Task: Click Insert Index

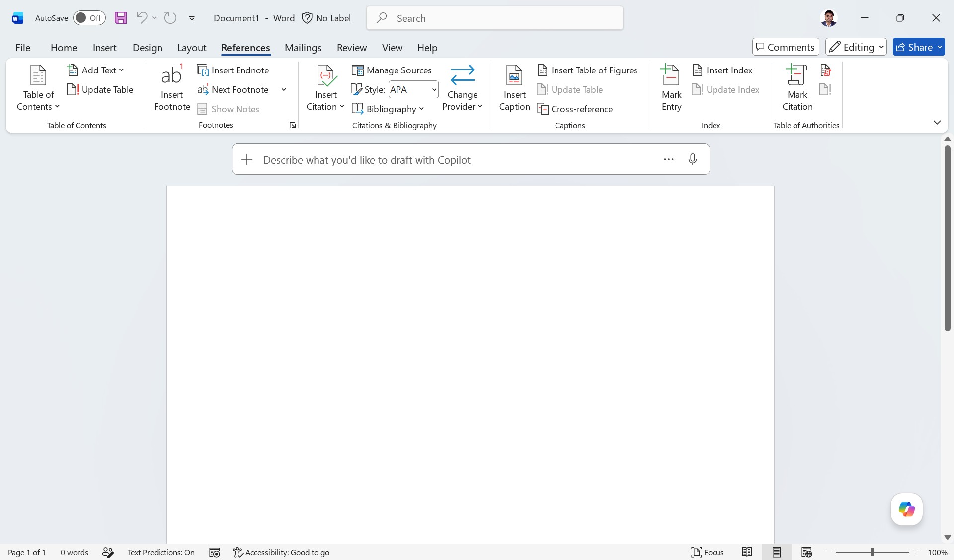Action: (722, 70)
